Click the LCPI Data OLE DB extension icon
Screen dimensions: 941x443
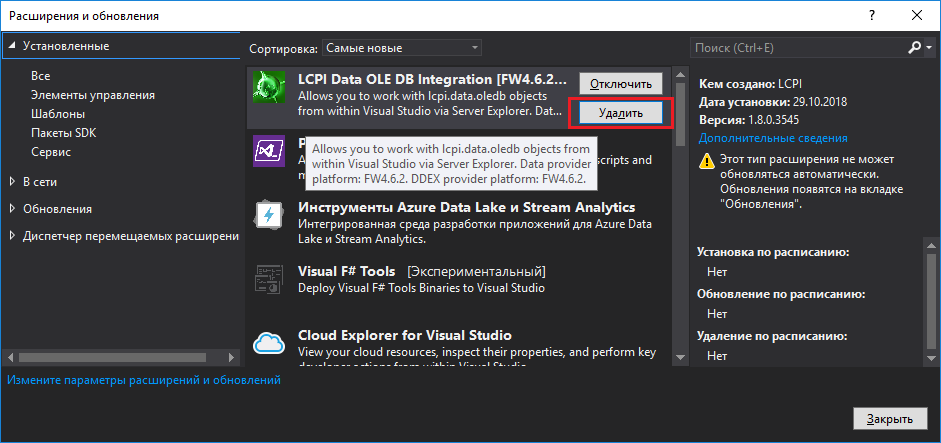click(268, 87)
